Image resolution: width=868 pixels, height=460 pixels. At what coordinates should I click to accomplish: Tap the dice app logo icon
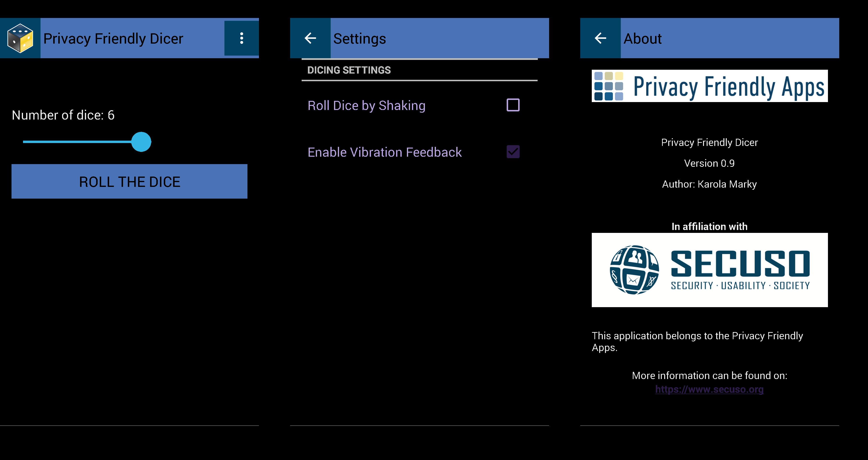coord(20,38)
